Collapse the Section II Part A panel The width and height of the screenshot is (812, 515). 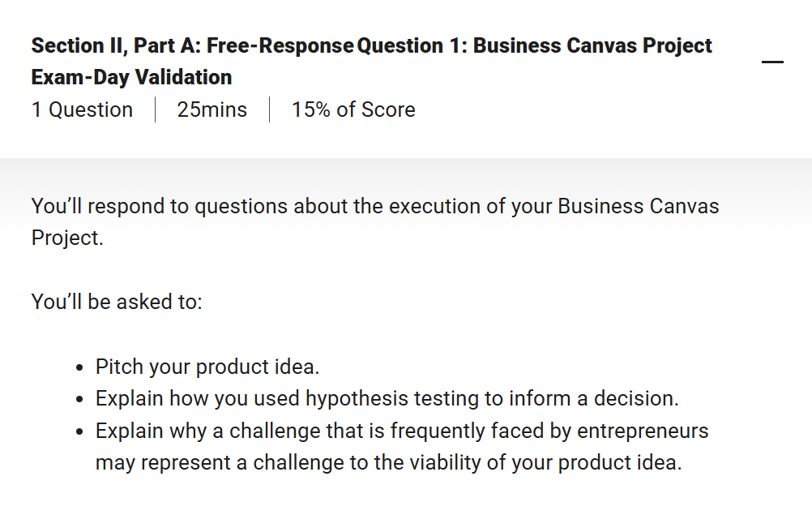(772, 62)
